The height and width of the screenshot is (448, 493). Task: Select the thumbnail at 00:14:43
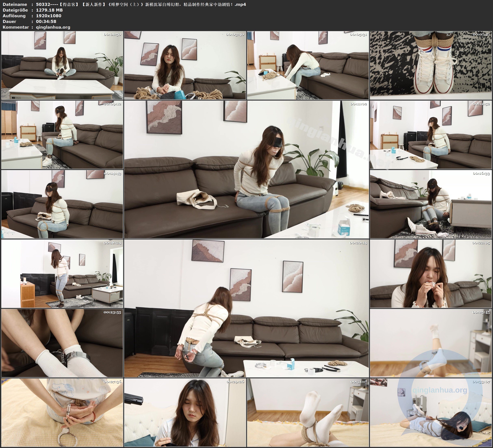(x=62, y=204)
